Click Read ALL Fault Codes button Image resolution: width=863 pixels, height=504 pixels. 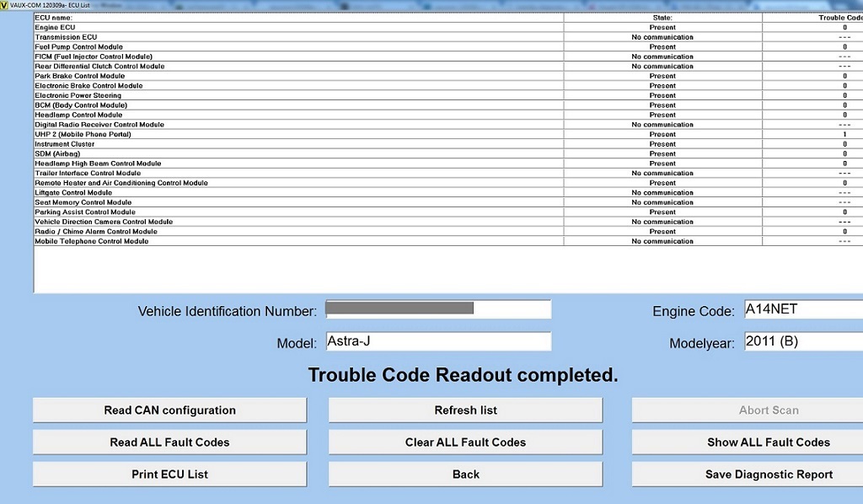[169, 442]
